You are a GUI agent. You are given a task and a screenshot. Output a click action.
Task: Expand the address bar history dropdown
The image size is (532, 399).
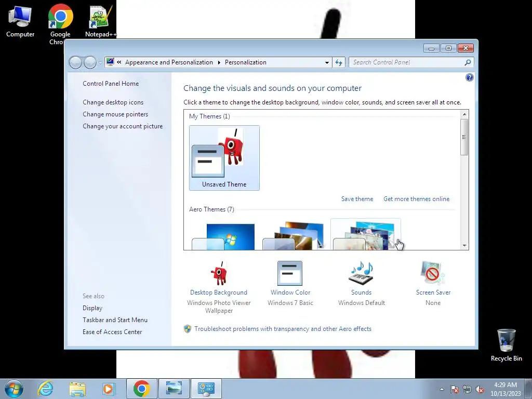(327, 63)
